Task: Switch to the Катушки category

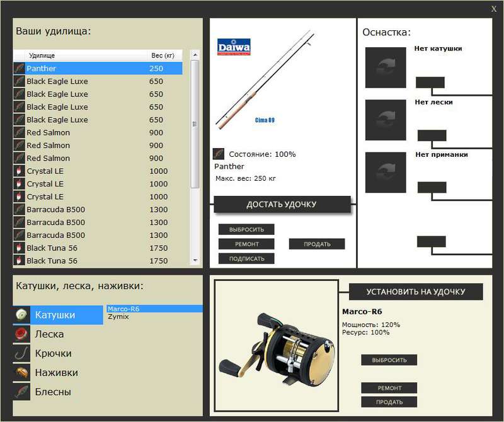Action: point(58,315)
